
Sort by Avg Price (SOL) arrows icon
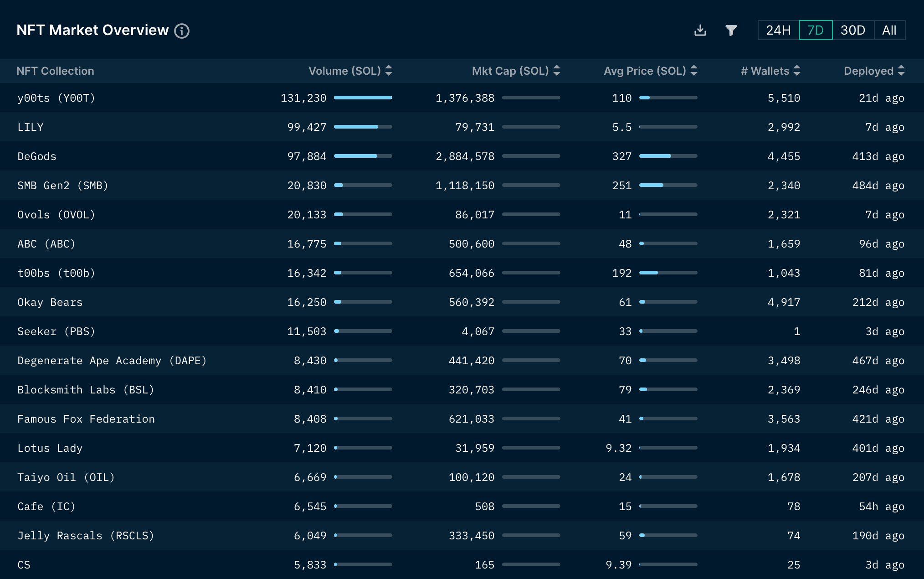point(694,71)
